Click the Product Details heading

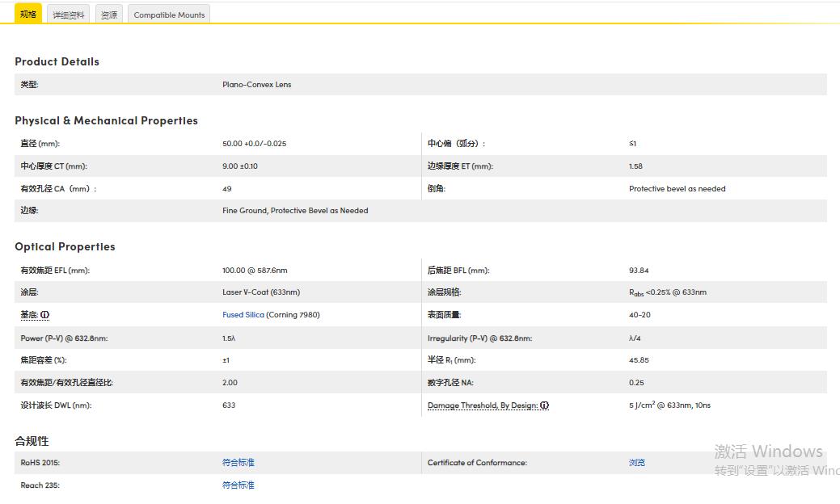point(57,62)
